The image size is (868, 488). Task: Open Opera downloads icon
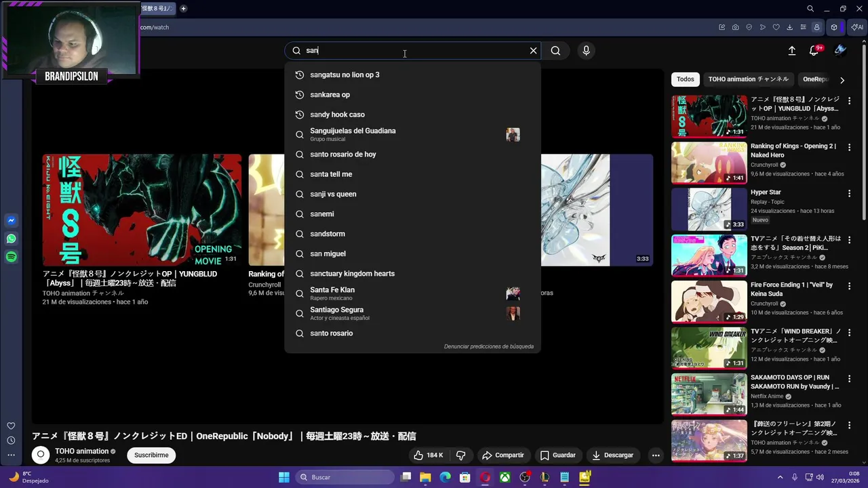coord(789,27)
